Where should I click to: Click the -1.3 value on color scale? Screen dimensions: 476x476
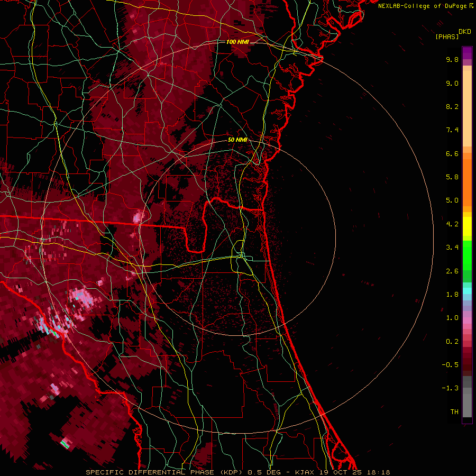(x=450, y=388)
